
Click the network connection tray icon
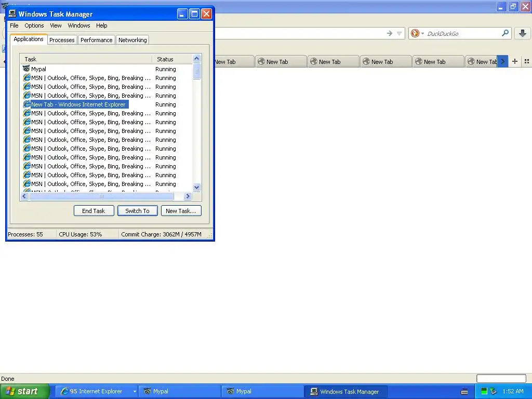click(494, 391)
